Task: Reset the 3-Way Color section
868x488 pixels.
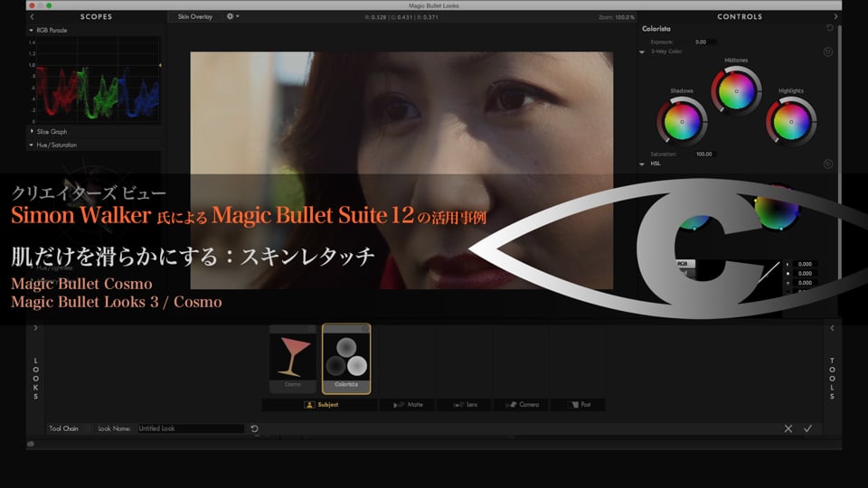Action: click(828, 52)
